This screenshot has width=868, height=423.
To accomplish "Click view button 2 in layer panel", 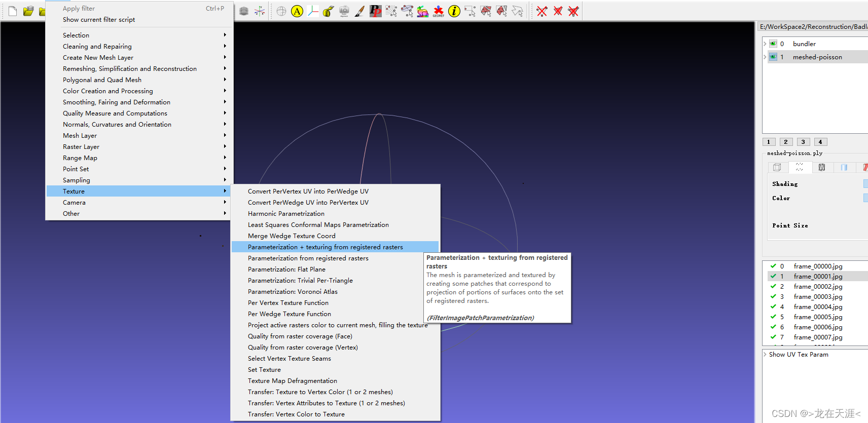I will tap(786, 142).
